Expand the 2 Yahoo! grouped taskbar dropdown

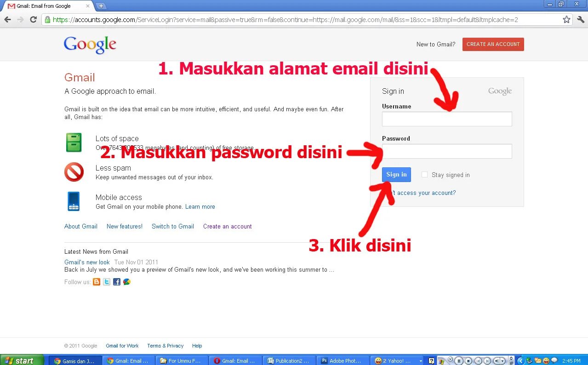coord(420,361)
